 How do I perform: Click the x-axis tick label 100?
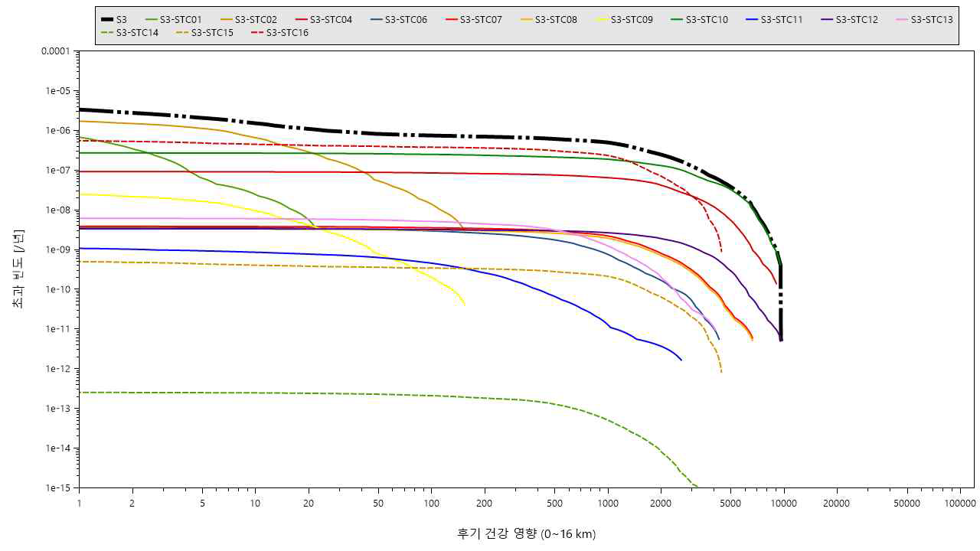tap(432, 504)
